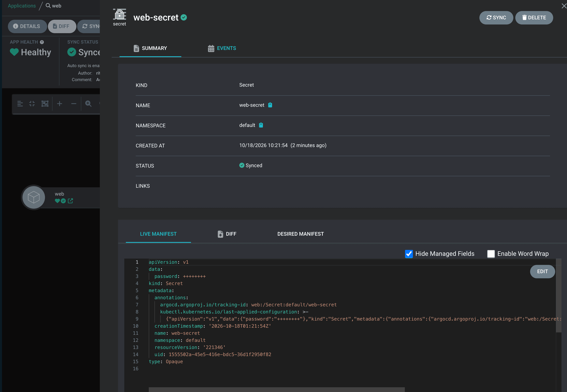Image resolution: width=567 pixels, height=392 pixels.
Task: Click manifest line 'password: ++++++++'
Action: pos(180,276)
